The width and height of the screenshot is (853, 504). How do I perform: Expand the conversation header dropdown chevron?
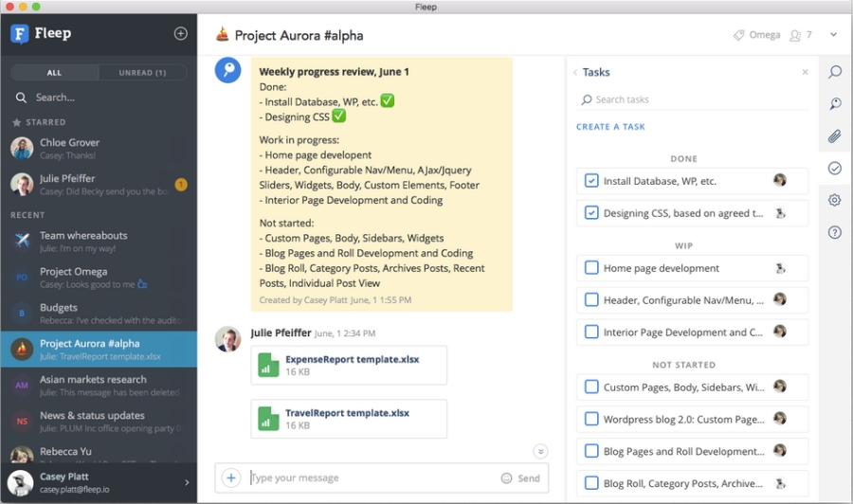point(833,35)
